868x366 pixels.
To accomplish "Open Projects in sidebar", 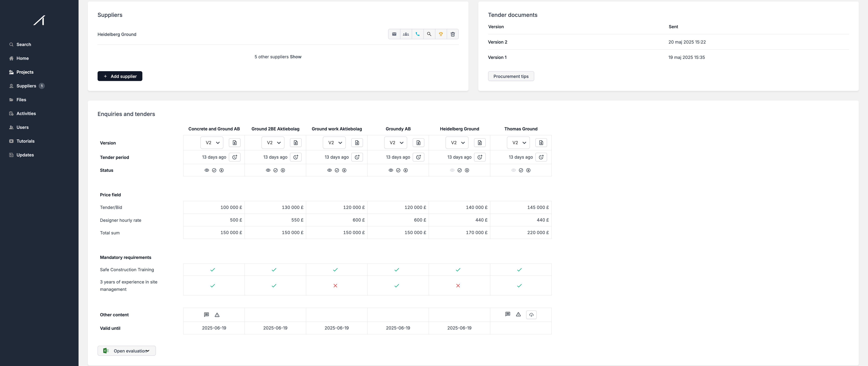I will (21, 72).
